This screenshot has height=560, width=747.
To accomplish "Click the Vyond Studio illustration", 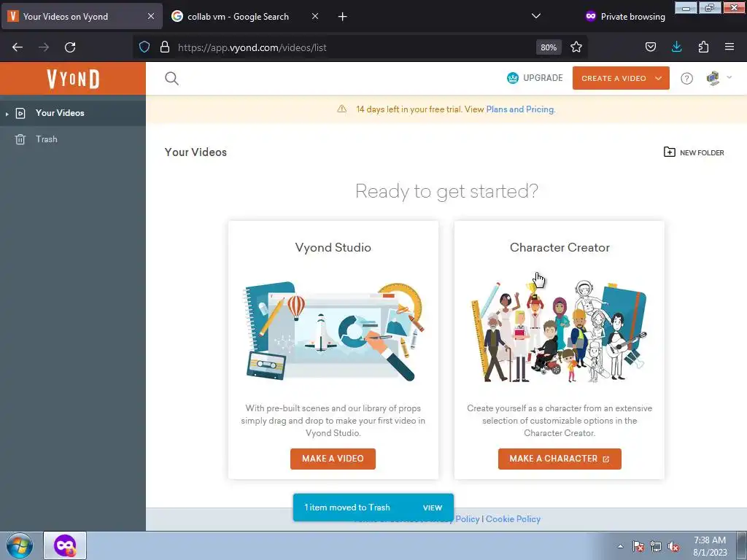I will (333, 331).
